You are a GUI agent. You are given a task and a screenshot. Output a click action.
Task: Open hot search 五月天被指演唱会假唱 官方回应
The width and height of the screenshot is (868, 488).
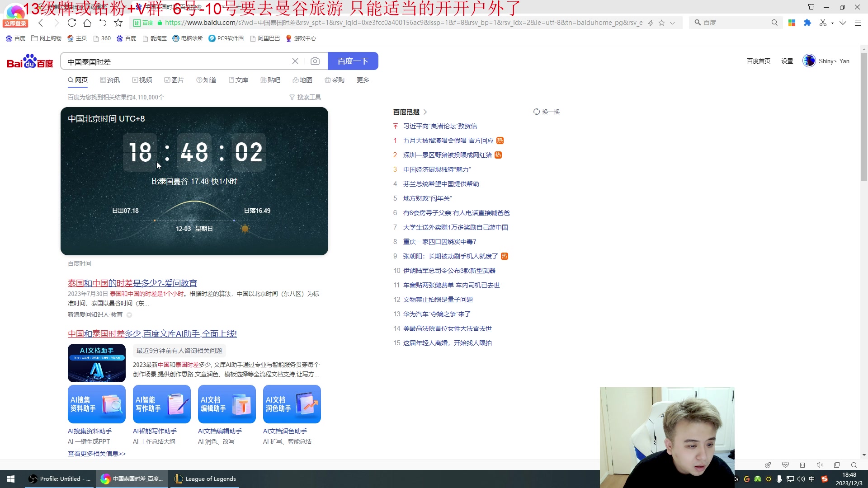coord(448,141)
